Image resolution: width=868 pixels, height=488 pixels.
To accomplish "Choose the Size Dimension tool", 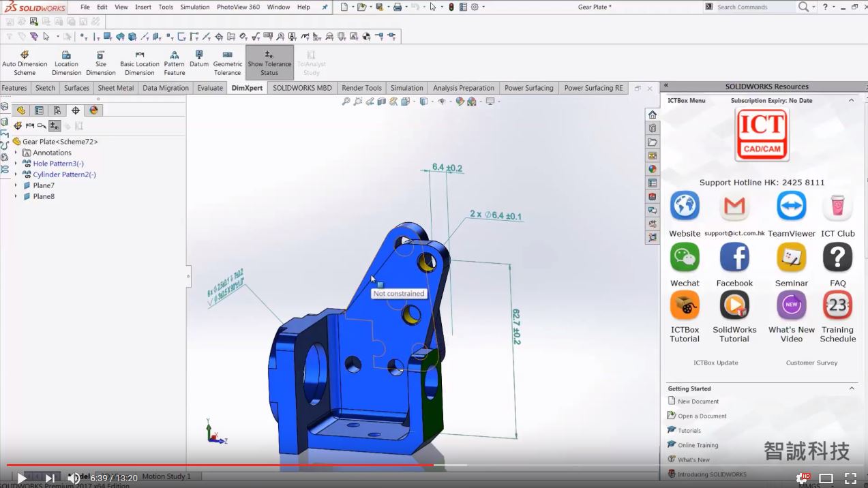I will click(x=100, y=62).
